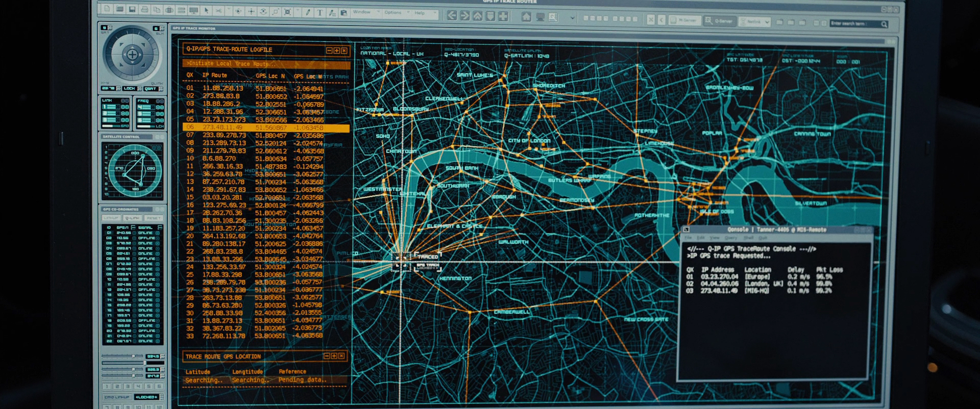Image resolution: width=980 pixels, height=409 pixels.
Task: Click the monitor display toolbar icon
Action: [x=193, y=10]
